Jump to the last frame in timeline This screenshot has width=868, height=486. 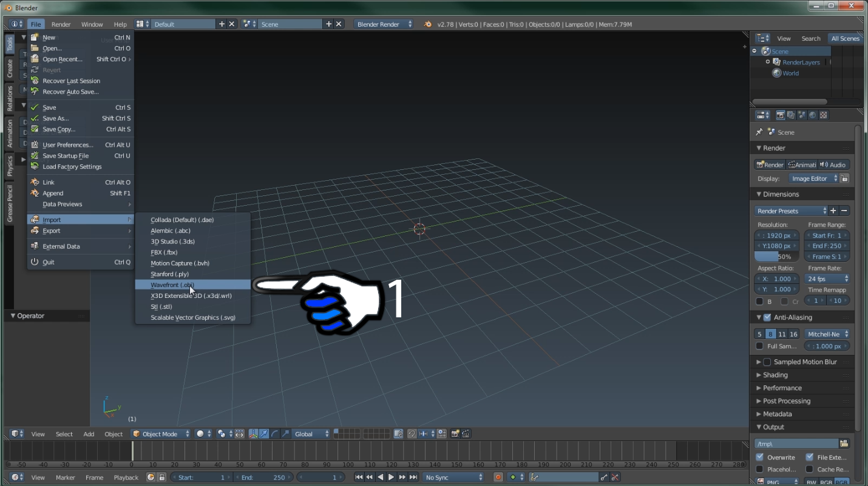413,478
